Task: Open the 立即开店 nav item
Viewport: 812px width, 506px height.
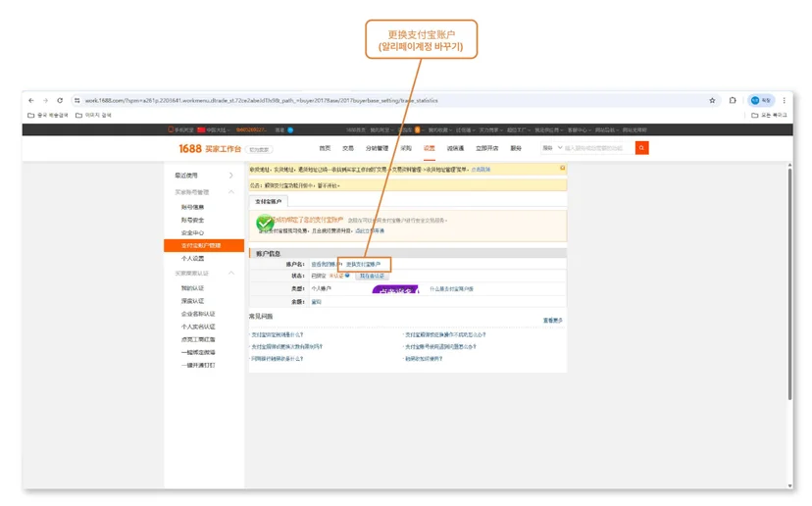Action: (486, 148)
